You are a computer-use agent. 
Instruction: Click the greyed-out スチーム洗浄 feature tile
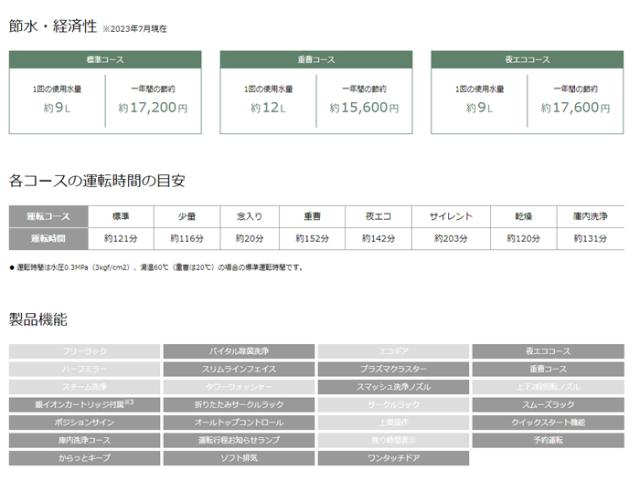(x=84, y=387)
